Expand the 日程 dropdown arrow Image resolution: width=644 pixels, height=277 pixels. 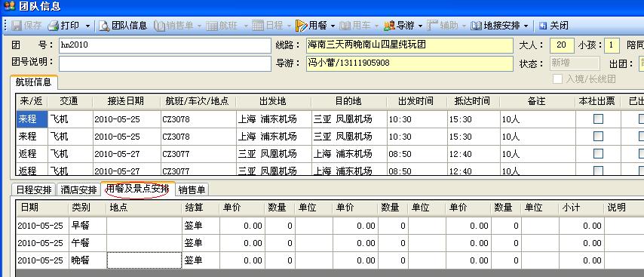[x=289, y=26]
